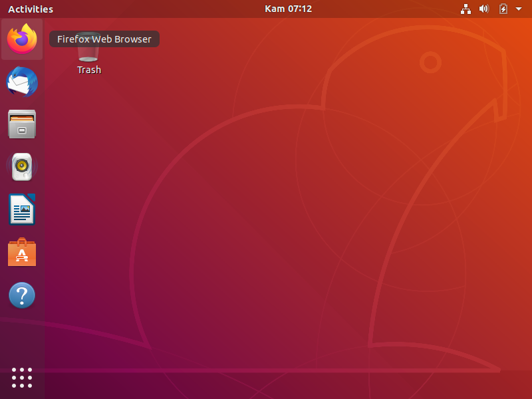This screenshot has width=532, height=399.
Task: Expand the system menu arrow
Action: coord(519,9)
